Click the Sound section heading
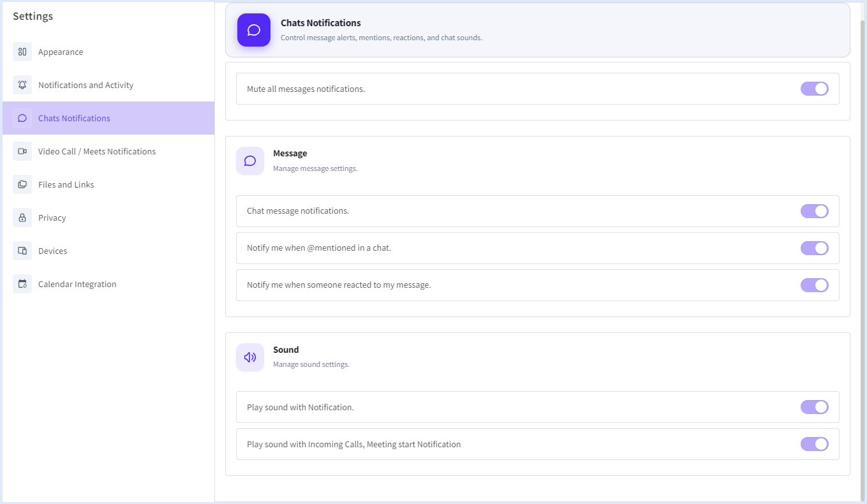Viewport: 867px width, 504px height. tap(286, 350)
